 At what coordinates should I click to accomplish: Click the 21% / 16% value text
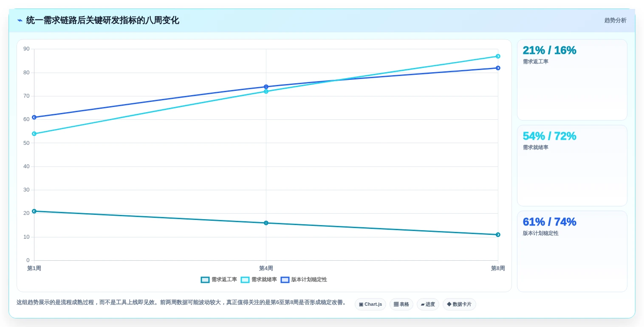pos(549,50)
